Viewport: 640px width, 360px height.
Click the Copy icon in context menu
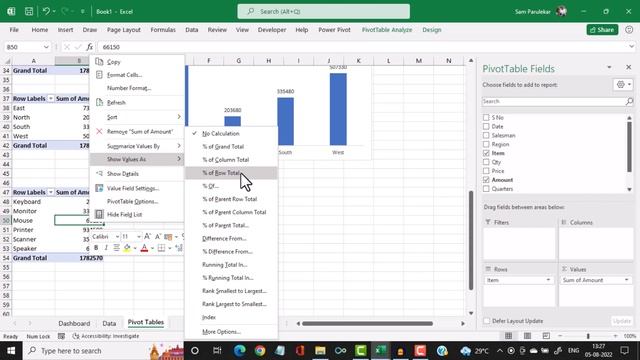coord(99,62)
